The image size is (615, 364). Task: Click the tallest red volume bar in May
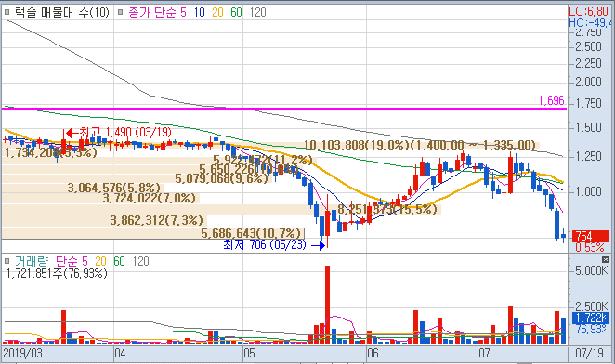pos(328,305)
